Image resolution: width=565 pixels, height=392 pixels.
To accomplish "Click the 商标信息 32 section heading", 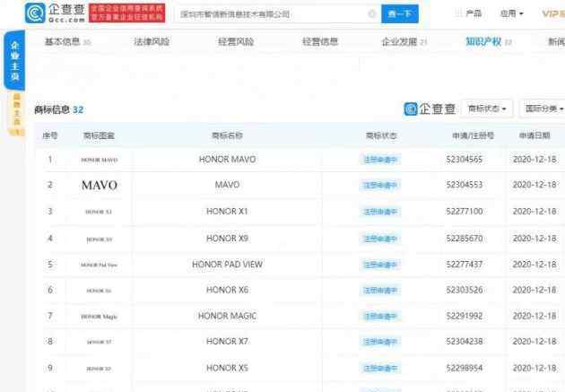I will 58,109.
